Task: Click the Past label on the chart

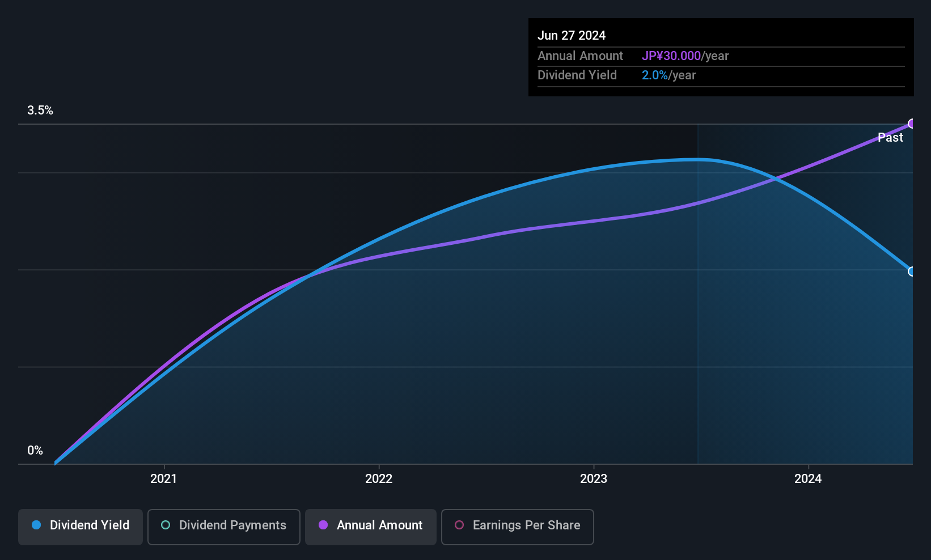Action: (x=890, y=138)
